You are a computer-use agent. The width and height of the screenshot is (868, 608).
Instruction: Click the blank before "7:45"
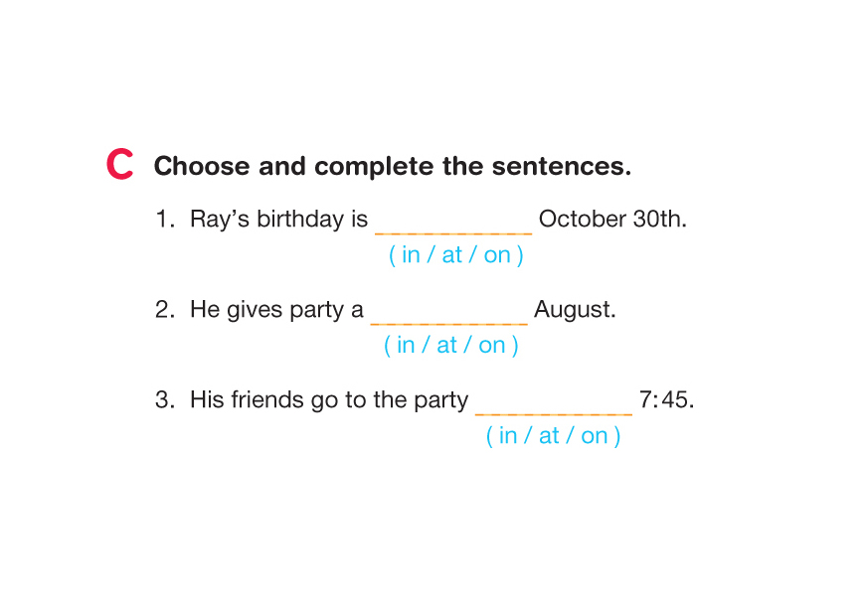pos(553,405)
